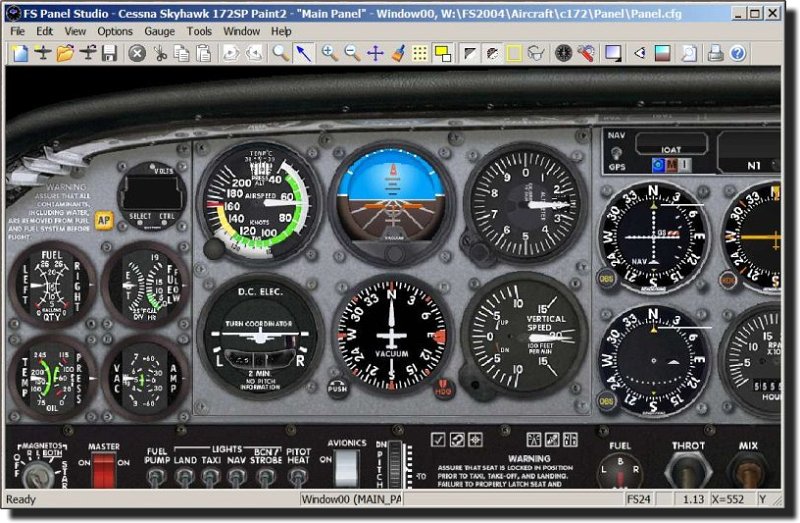
Task: Select the altimeter gauge
Action: [x=526, y=204]
